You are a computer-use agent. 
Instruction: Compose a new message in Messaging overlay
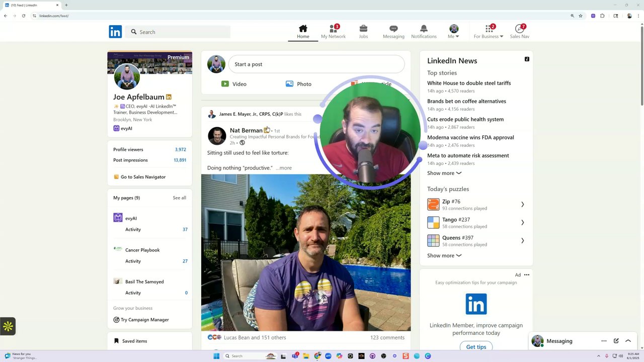click(616, 341)
